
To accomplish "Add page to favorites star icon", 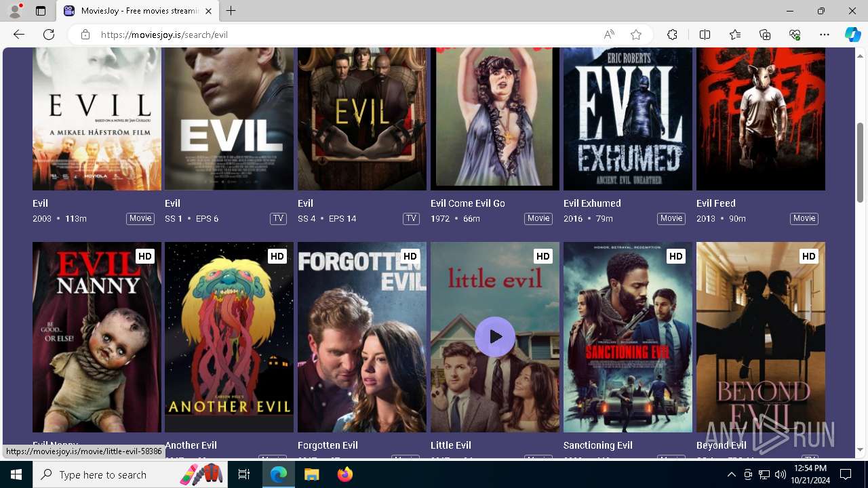I will point(636,35).
